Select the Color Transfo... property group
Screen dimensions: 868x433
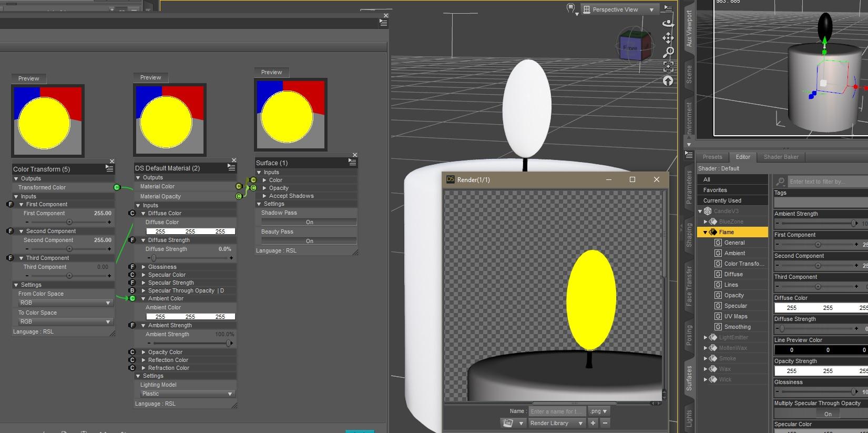(744, 264)
